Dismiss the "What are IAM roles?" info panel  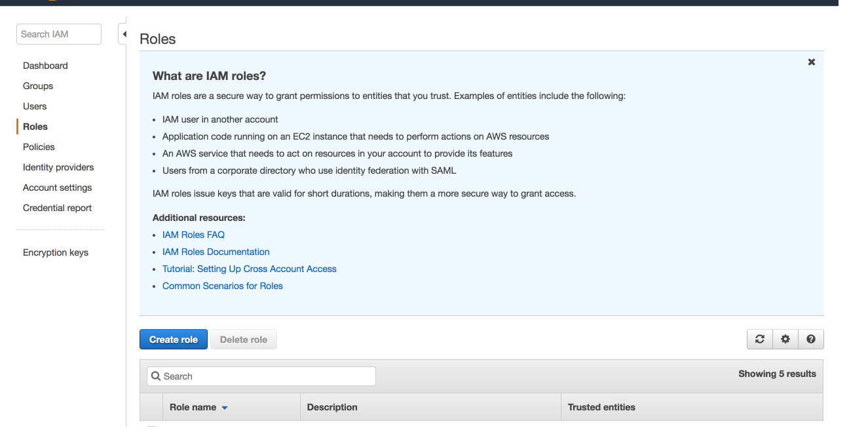pyautogui.click(x=811, y=62)
